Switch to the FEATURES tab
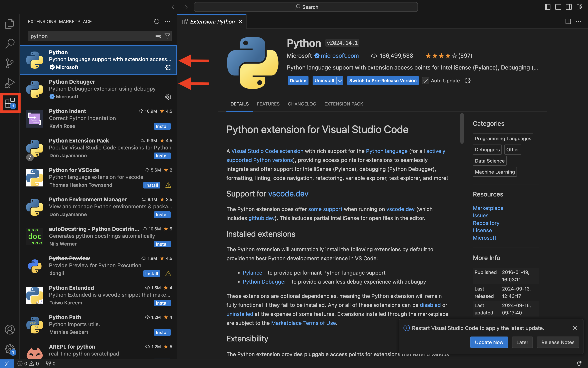This screenshot has width=588, height=368. (x=268, y=104)
